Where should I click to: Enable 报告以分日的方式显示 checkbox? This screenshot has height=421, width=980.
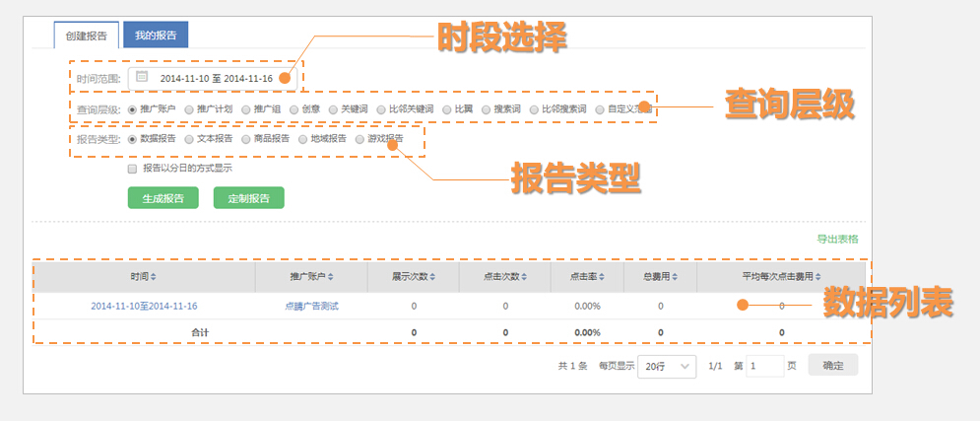[x=132, y=169]
